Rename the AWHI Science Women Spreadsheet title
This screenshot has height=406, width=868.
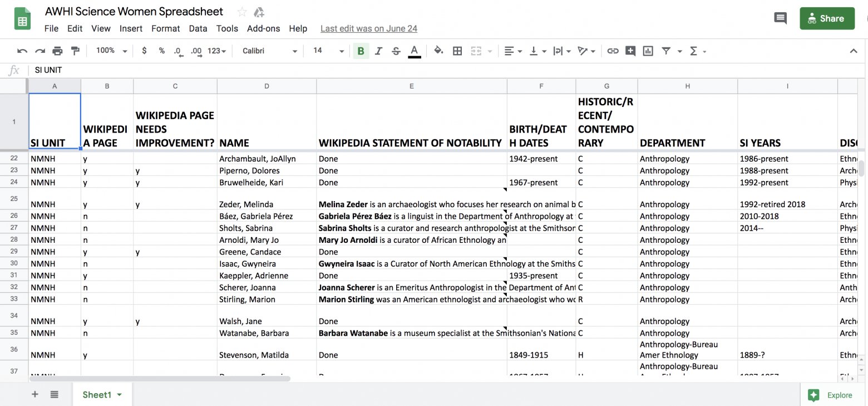134,12
